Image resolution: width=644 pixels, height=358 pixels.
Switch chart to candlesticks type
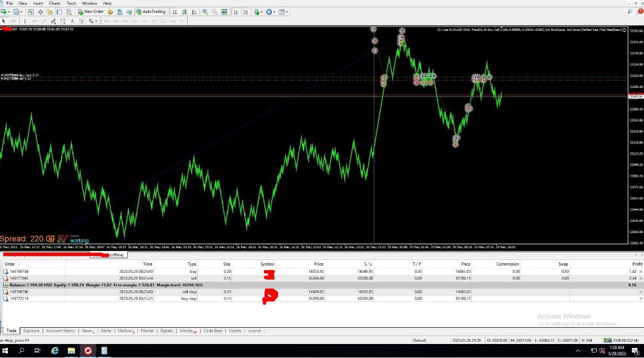(x=184, y=12)
